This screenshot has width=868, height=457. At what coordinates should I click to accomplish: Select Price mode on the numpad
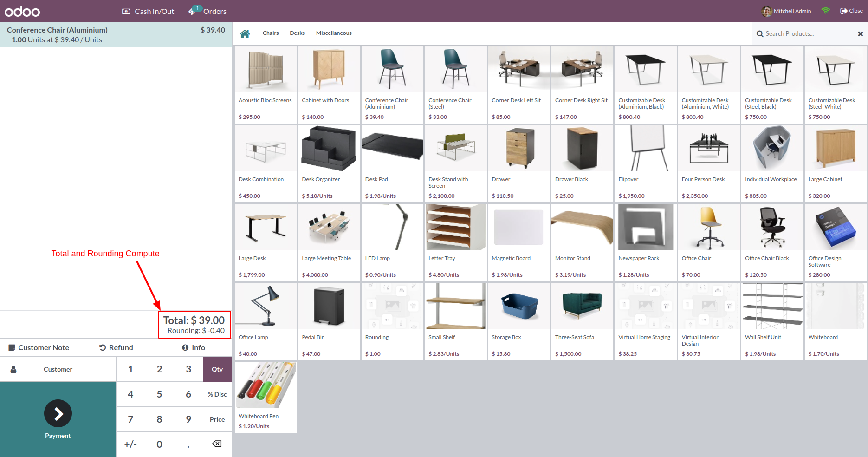pyautogui.click(x=217, y=419)
